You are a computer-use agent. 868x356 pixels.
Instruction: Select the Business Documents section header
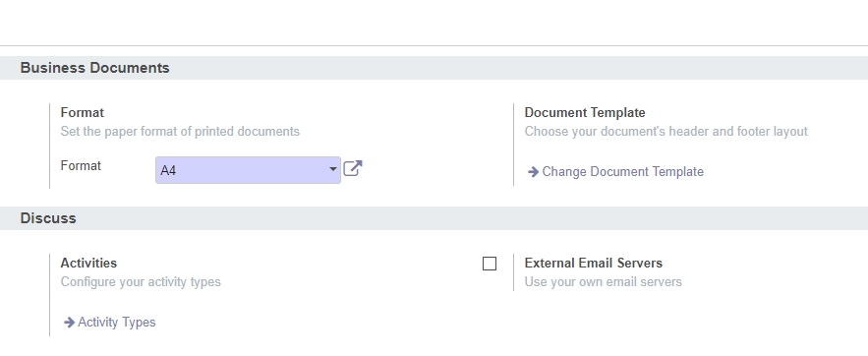click(94, 68)
